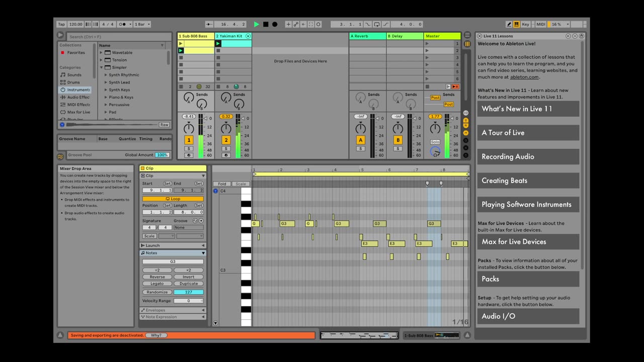Open the 1 Bar quantization menu

(x=142, y=24)
